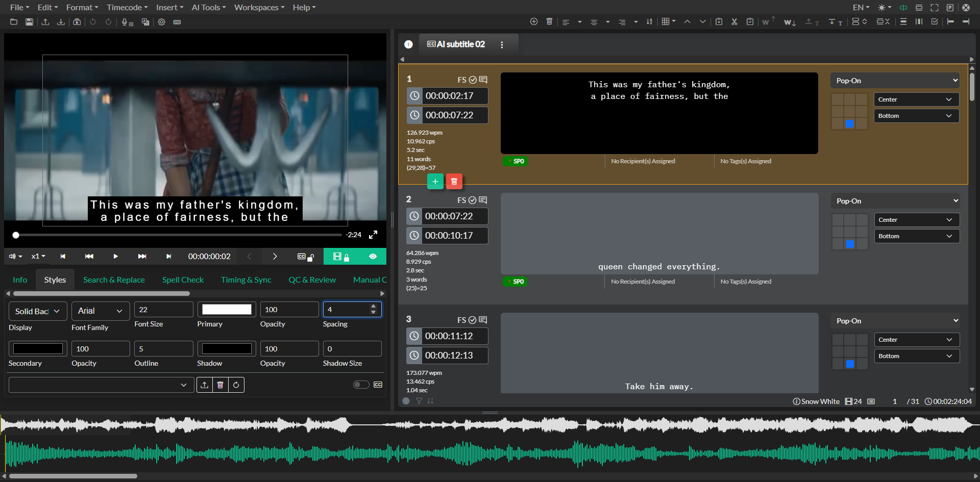The width and height of the screenshot is (980, 482).
Task: Open the Workspaces menu
Action: coord(259,8)
